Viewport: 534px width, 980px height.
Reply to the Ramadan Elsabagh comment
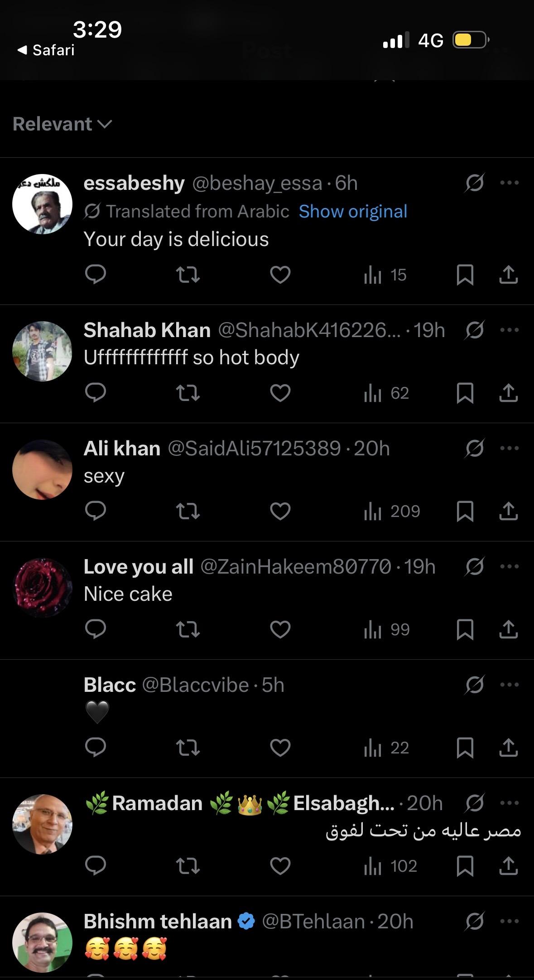(96, 866)
